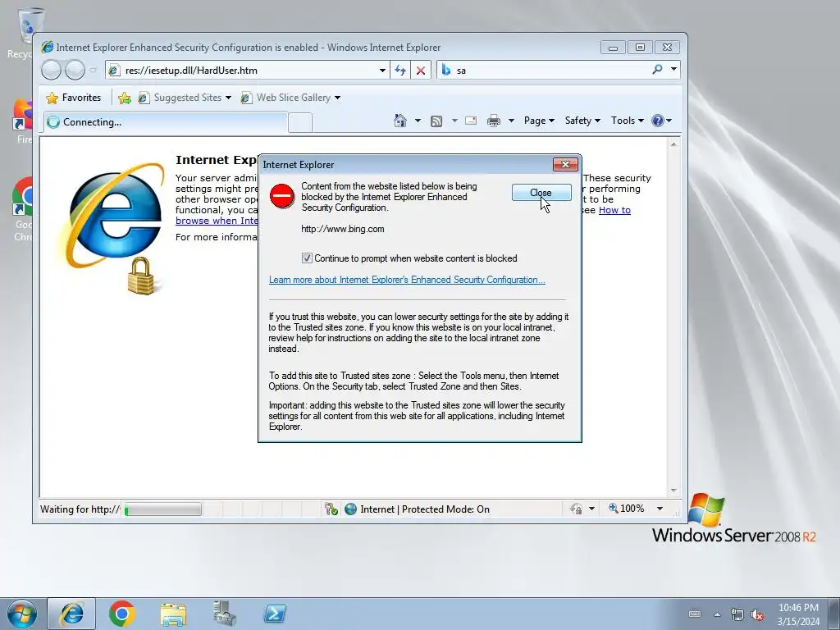Open the search provider dropdown arrow
The image size is (840, 630).
click(x=673, y=70)
